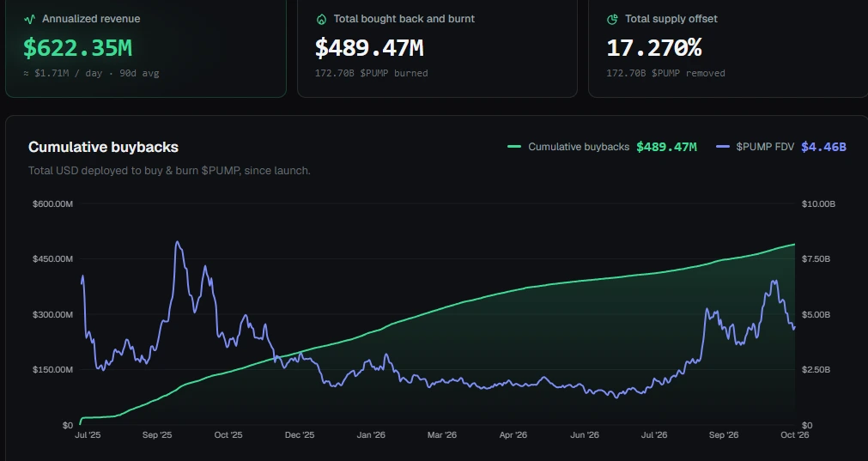Click the Oct '26 x-axis label
868x461 pixels.
(x=795, y=435)
